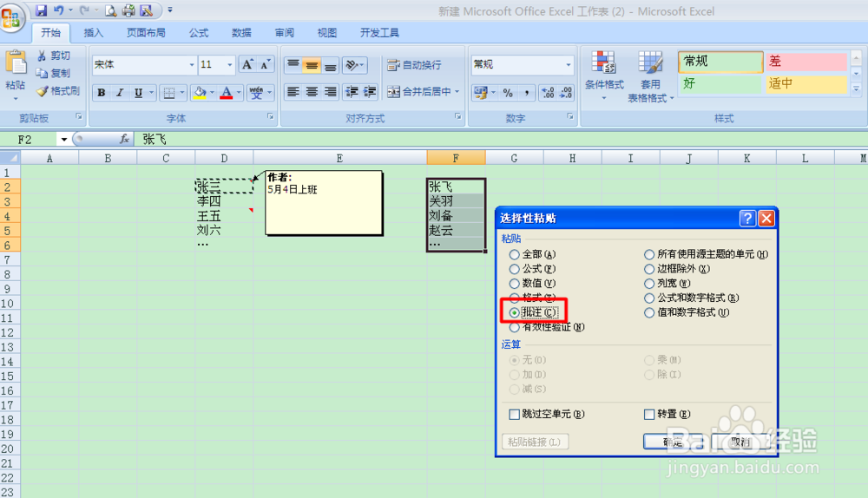Viewport: 868px width, 498px height.
Task: Apply the 适中 cell style swatch
Action: coord(806,84)
